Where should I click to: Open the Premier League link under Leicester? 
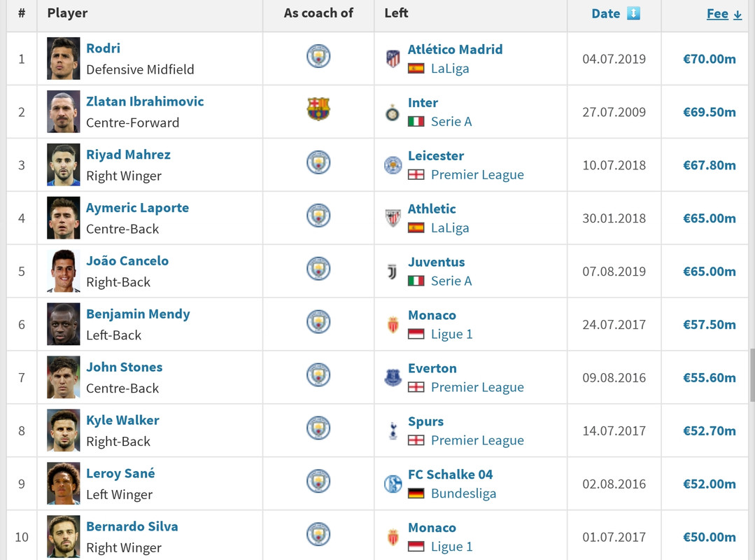(477, 175)
